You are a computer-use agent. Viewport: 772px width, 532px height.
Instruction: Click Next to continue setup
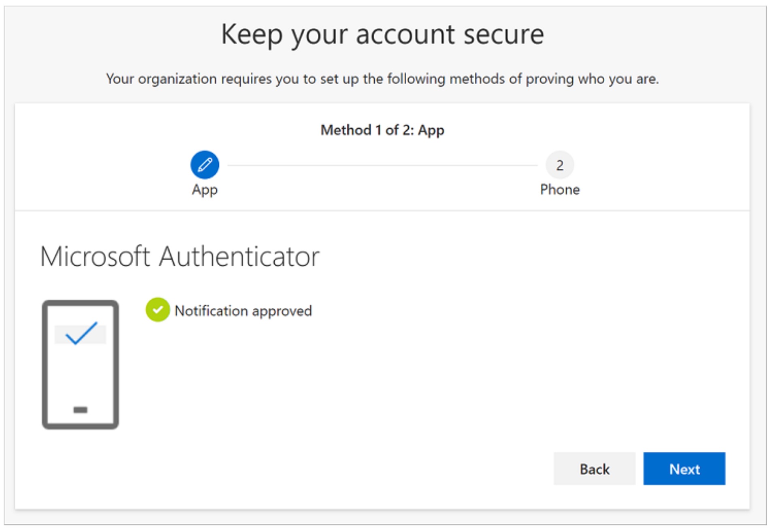(684, 469)
